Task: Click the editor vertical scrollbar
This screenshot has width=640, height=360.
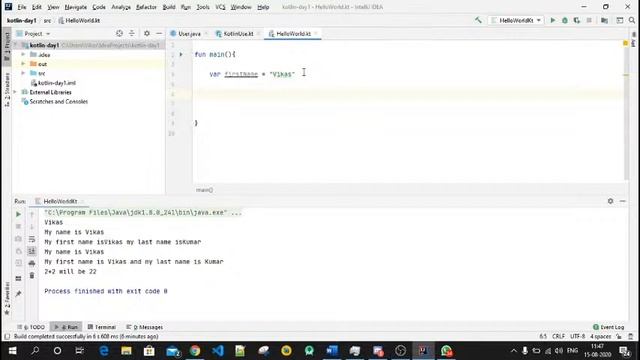Action: tap(627, 110)
